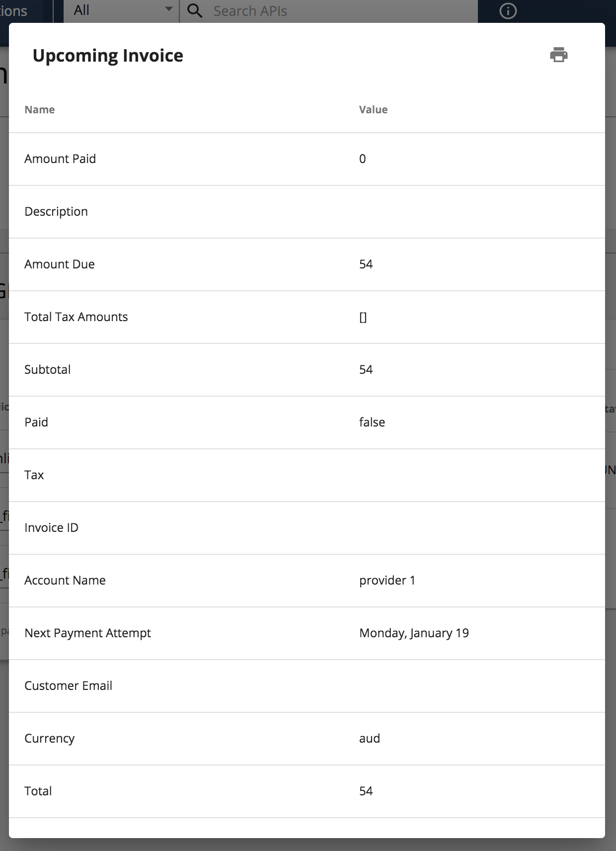Click the printer icon near Upcoming Invoice title
Image resolution: width=616 pixels, height=851 pixels.
(x=558, y=55)
